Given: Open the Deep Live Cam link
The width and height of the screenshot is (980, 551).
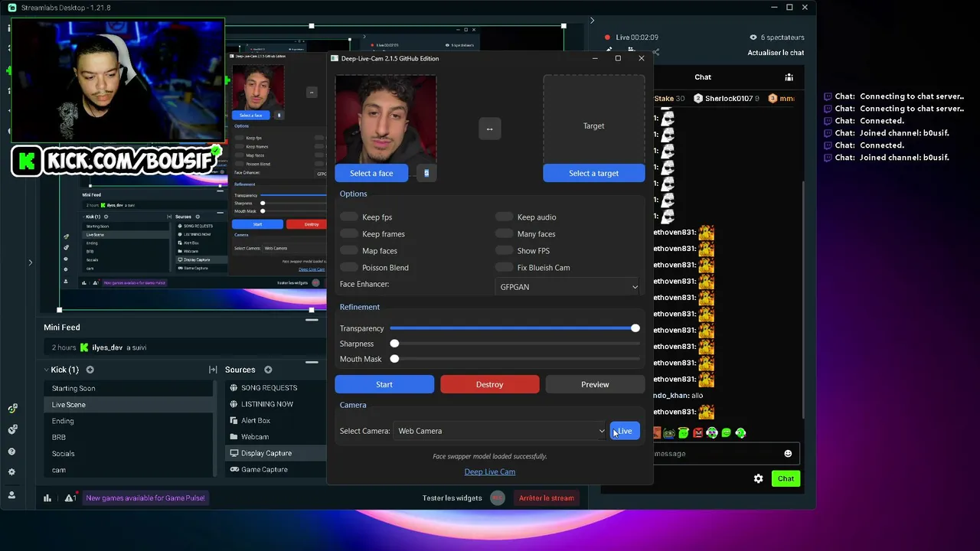Looking at the screenshot, I should coord(490,471).
